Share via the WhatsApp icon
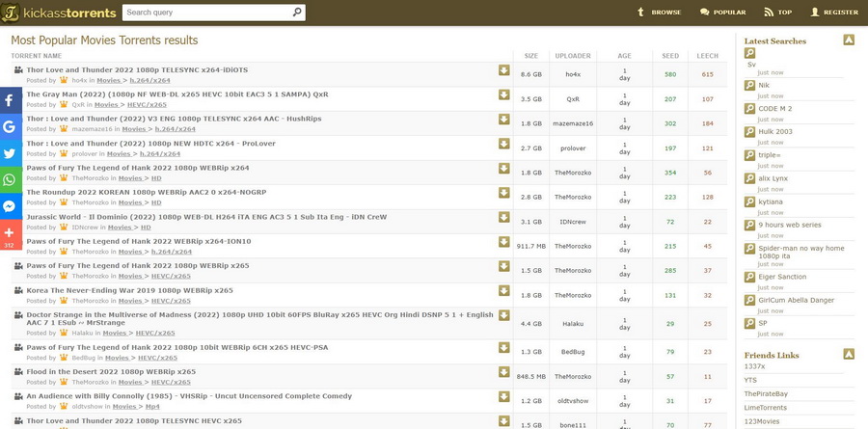The image size is (868, 429). pyautogui.click(x=11, y=179)
